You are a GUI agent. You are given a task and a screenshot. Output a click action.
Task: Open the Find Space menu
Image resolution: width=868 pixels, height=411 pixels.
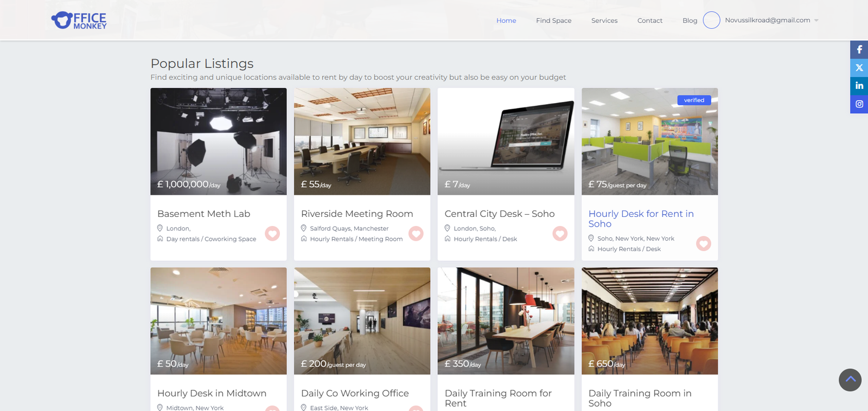pos(553,21)
